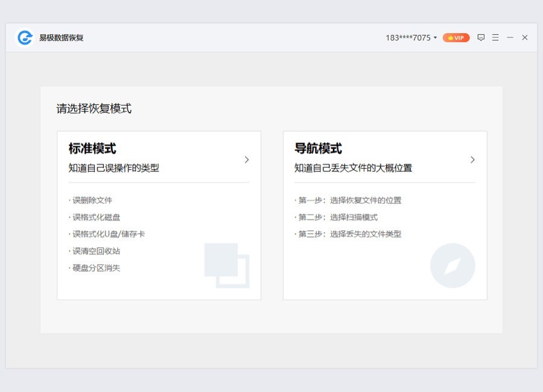
Task: Open the account dropdown 183****7075
Action: pyautogui.click(x=411, y=37)
